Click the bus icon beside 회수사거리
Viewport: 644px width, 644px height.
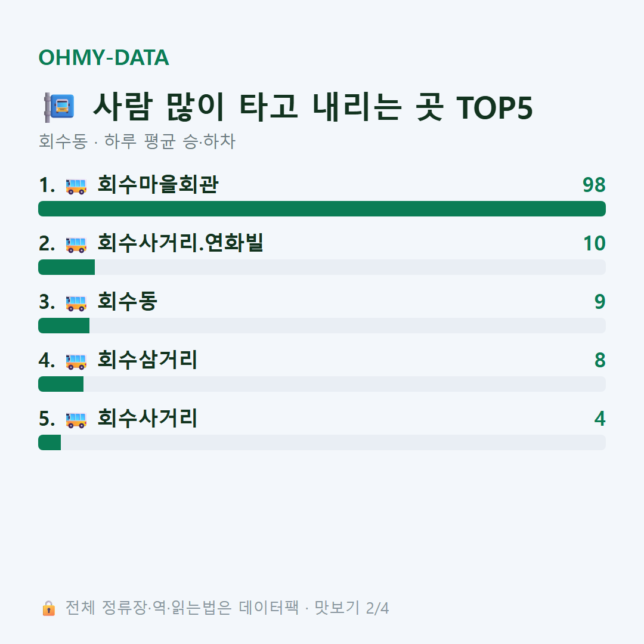tap(76, 419)
